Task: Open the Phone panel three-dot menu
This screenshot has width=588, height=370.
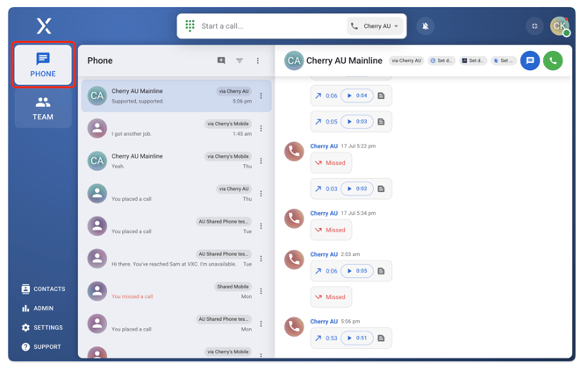Action: point(258,60)
